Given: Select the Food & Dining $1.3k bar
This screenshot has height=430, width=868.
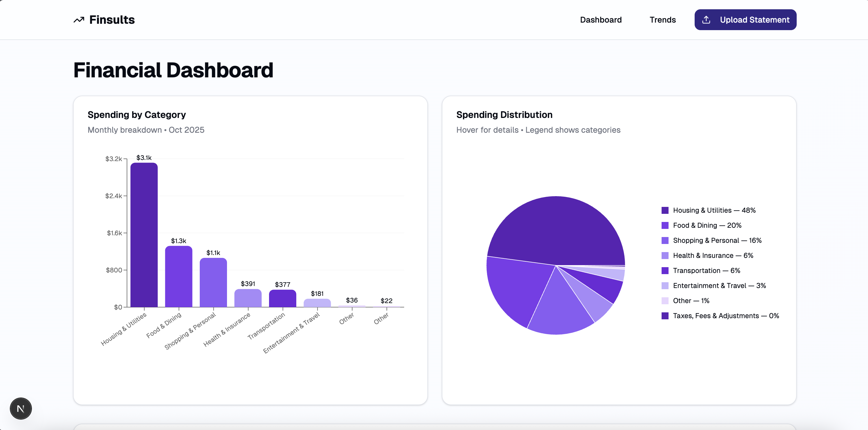Looking at the screenshot, I should coord(179,277).
